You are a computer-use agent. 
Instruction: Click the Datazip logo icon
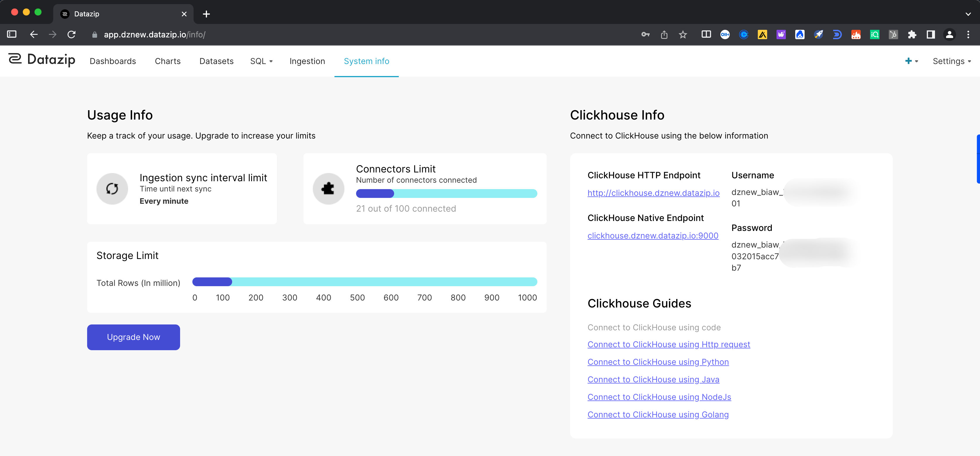tap(15, 59)
